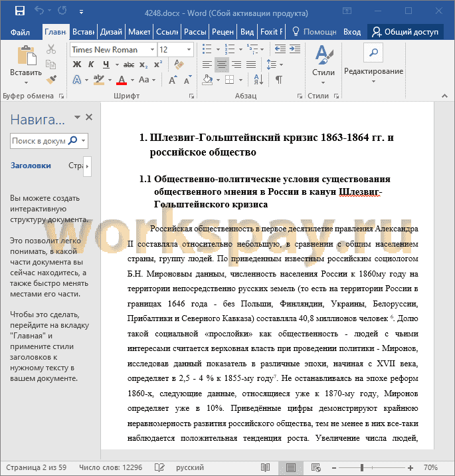Click the Increase Indent icon
Screen dimensions: 455x476
[x=295, y=49]
